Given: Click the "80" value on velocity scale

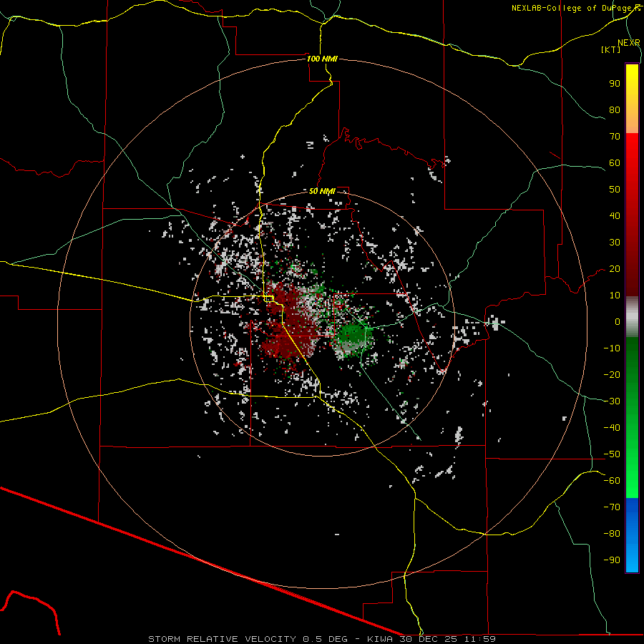Looking at the screenshot, I should [x=615, y=110].
